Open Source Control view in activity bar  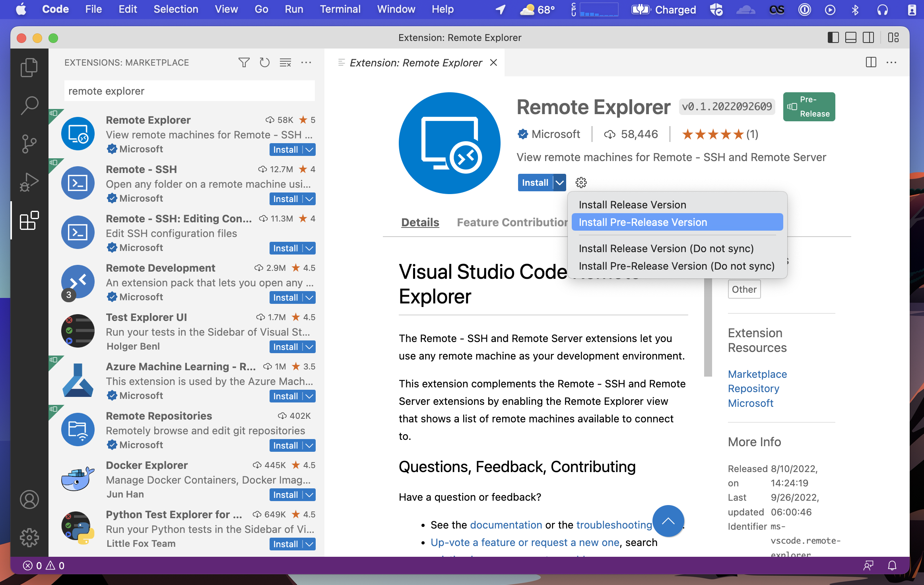[29, 144]
